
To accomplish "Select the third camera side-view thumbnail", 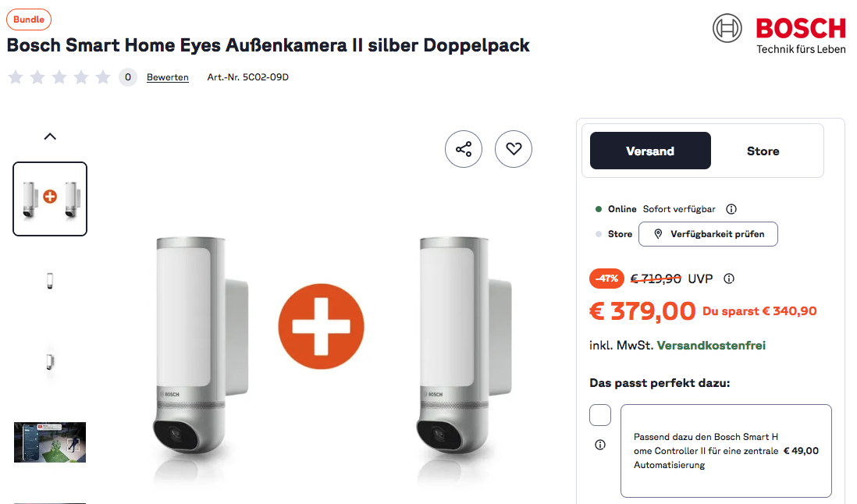I will point(50,361).
